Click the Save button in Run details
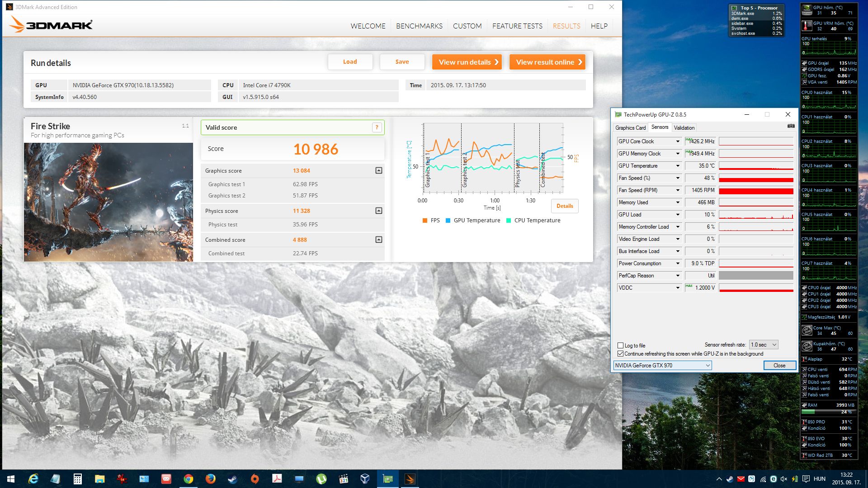The height and width of the screenshot is (488, 868). pyautogui.click(x=402, y=62)
